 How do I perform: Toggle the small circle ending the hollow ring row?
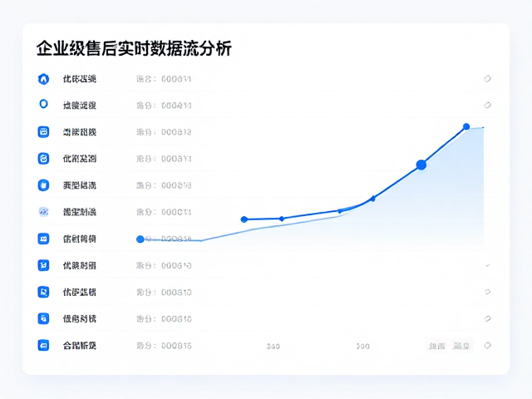pyautogui.click(x=488, y=106)
